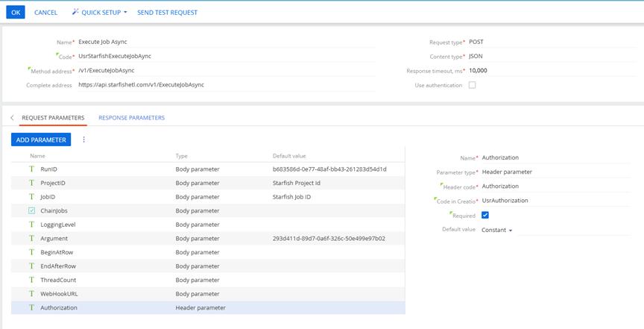Click the text type icon for Authorization
The height and width of the screenshot is (329, 644).
point(31,307)
